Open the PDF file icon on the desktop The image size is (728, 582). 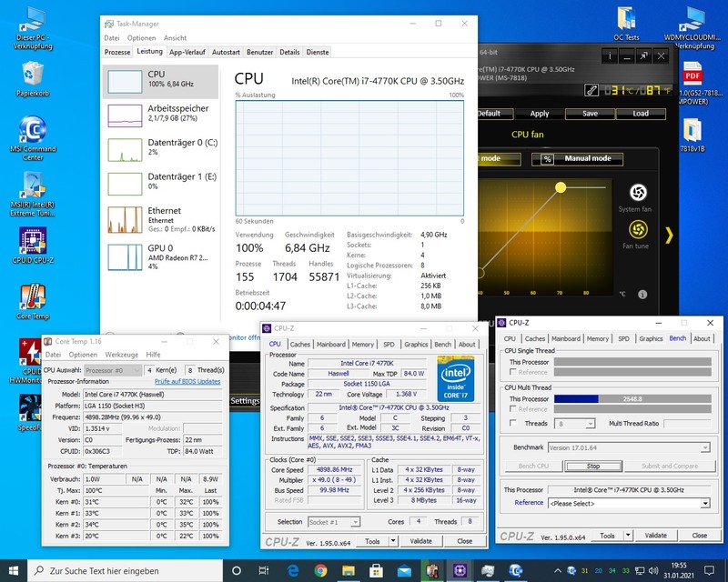click(x=692, y=75)
